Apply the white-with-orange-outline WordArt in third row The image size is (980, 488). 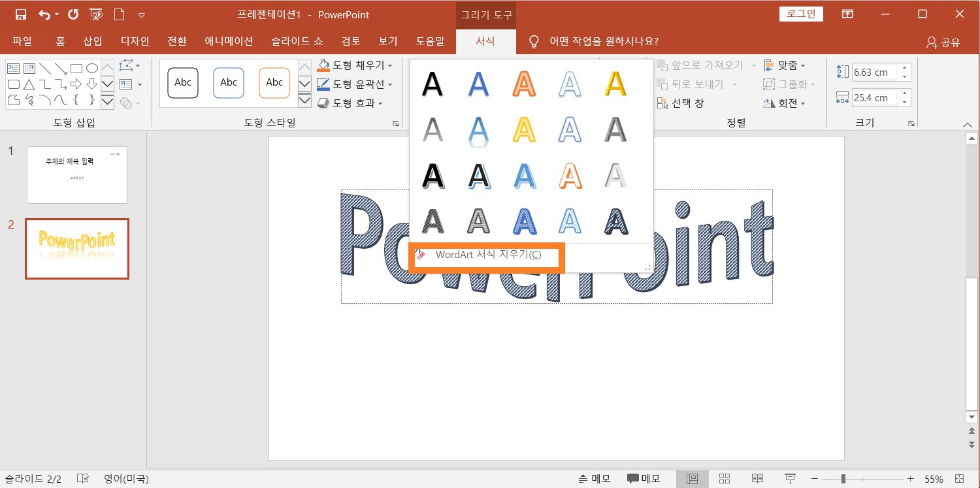pyautogui.click(x=570, y=175)
